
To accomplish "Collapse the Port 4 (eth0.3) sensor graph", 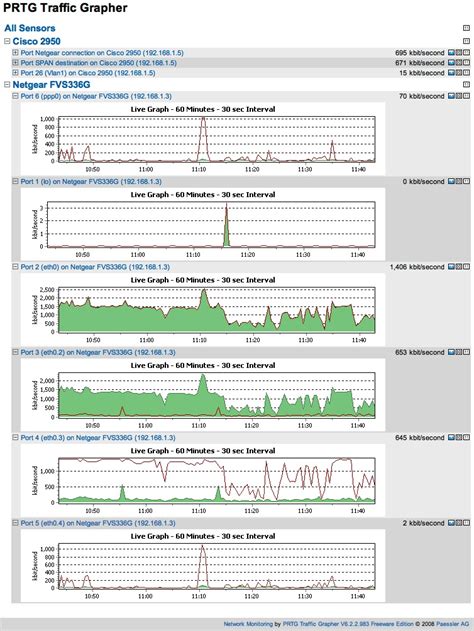I will coord(15,437).
